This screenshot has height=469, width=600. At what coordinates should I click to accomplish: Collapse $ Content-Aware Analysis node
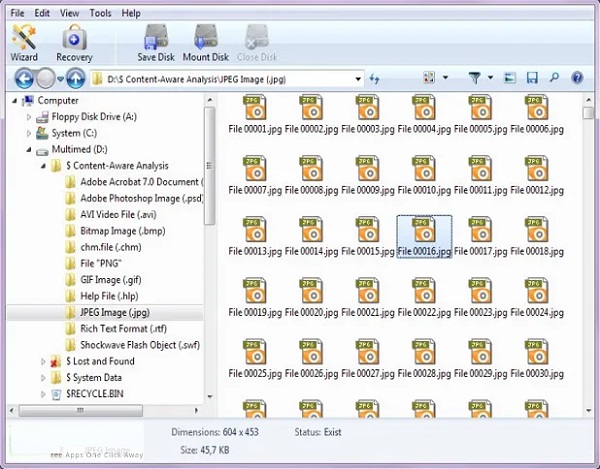point(43,166)
